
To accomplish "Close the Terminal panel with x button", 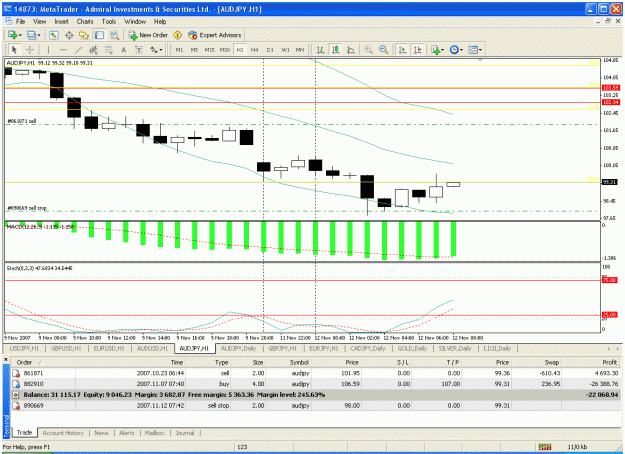I will point(6,360).
